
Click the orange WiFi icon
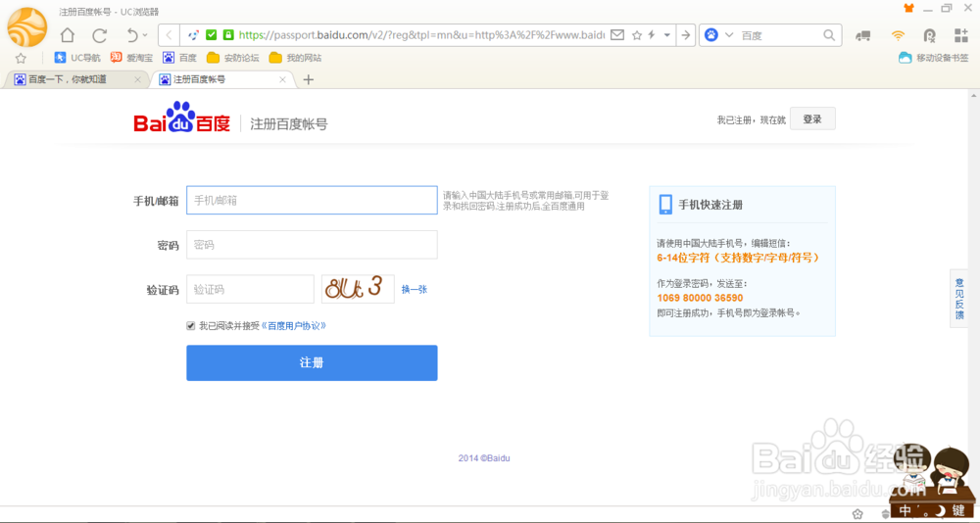pyautogui.click(x=898, y=35)
